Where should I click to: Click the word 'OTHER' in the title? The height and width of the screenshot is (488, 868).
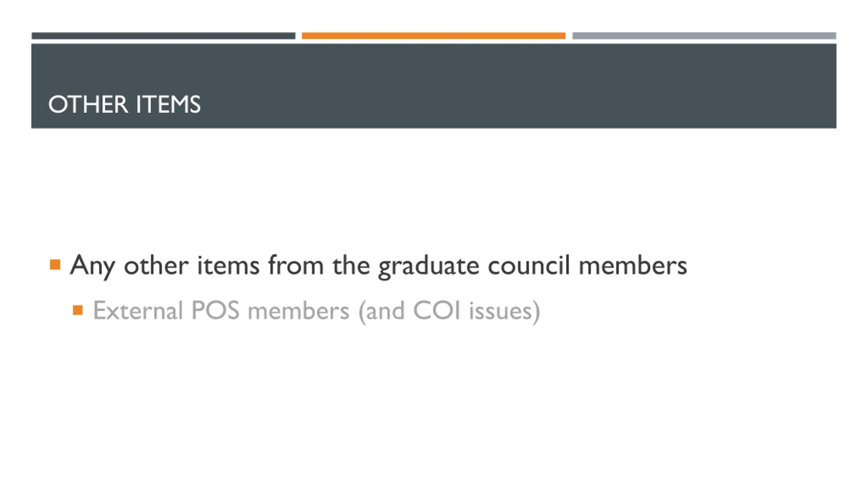coord(88,104)
